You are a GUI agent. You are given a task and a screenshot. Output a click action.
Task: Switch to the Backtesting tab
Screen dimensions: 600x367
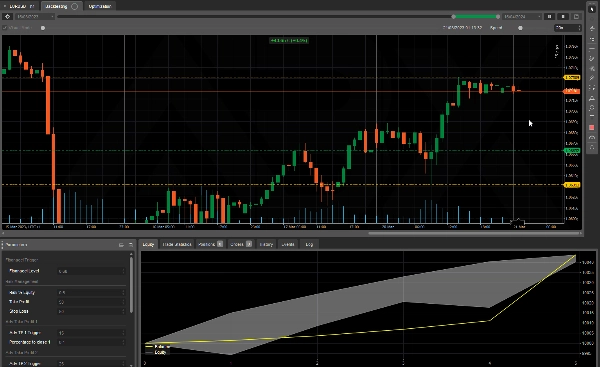pos(61,6)
